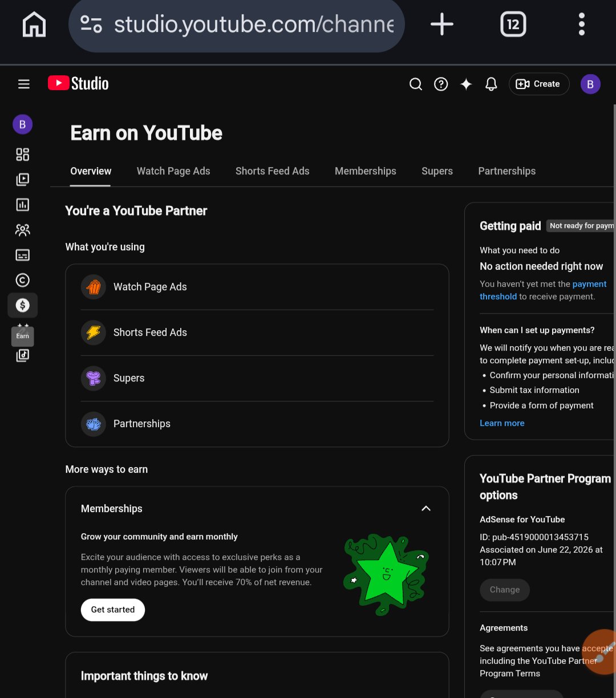Viewport: 616px width, 698px height.
Task: Click 'No action needed right now' text
Action: pos(541,266)
